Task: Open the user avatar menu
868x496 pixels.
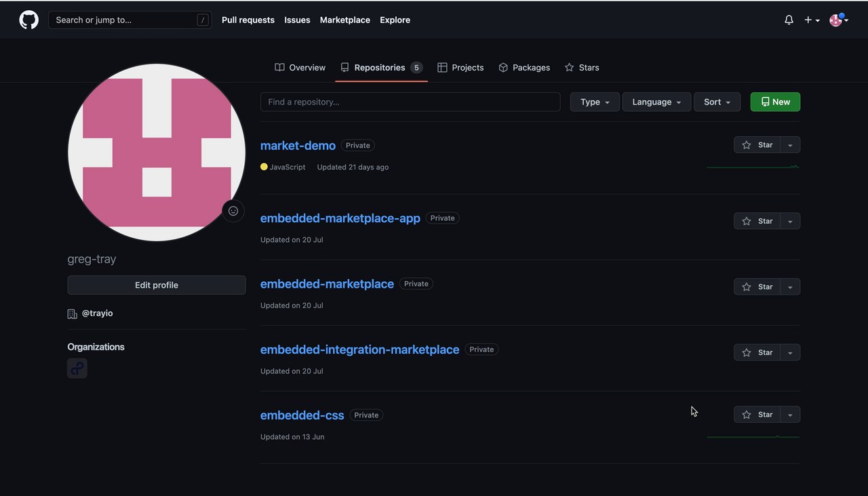Action: coord(839,20)
